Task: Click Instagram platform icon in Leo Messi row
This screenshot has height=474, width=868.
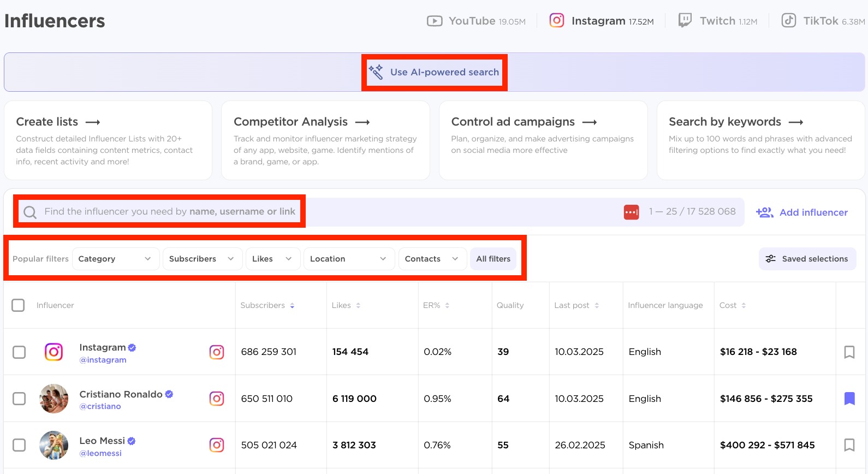Action: pos(217,445)
